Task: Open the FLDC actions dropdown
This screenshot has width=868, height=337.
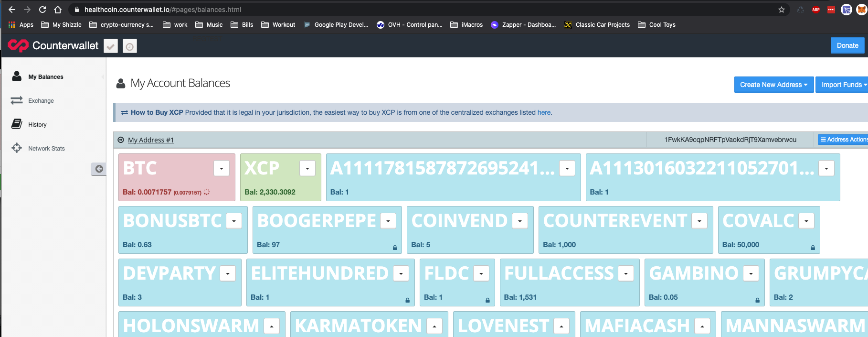Action: 481,273
